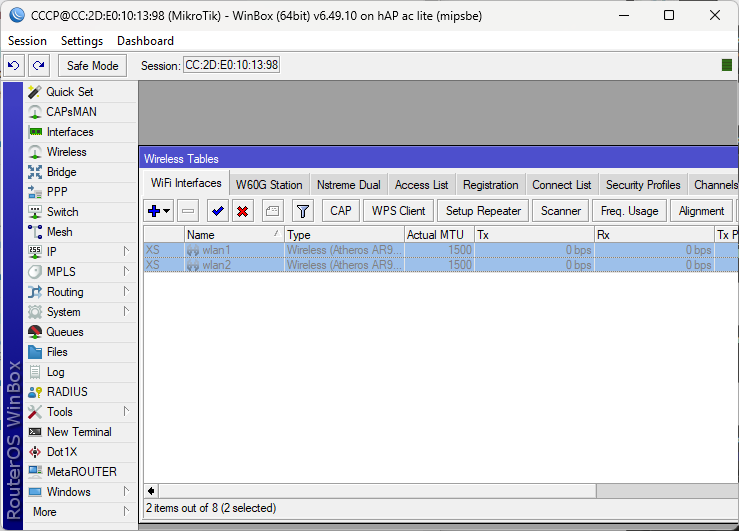Switch to the Connect List tab
739x531 pixels.
[x=561, y=185]
